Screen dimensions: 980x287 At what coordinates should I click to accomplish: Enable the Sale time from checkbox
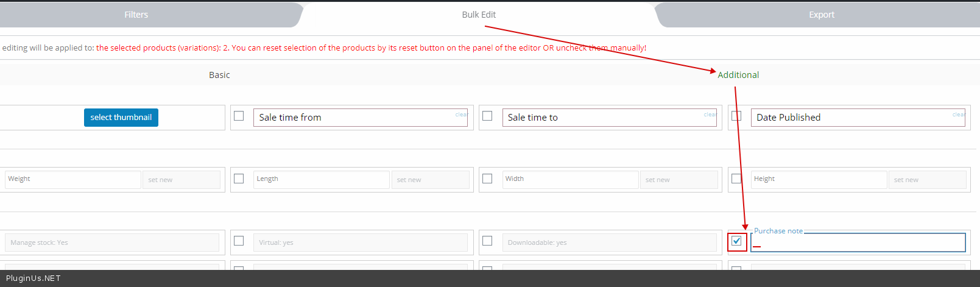point(239,116)
